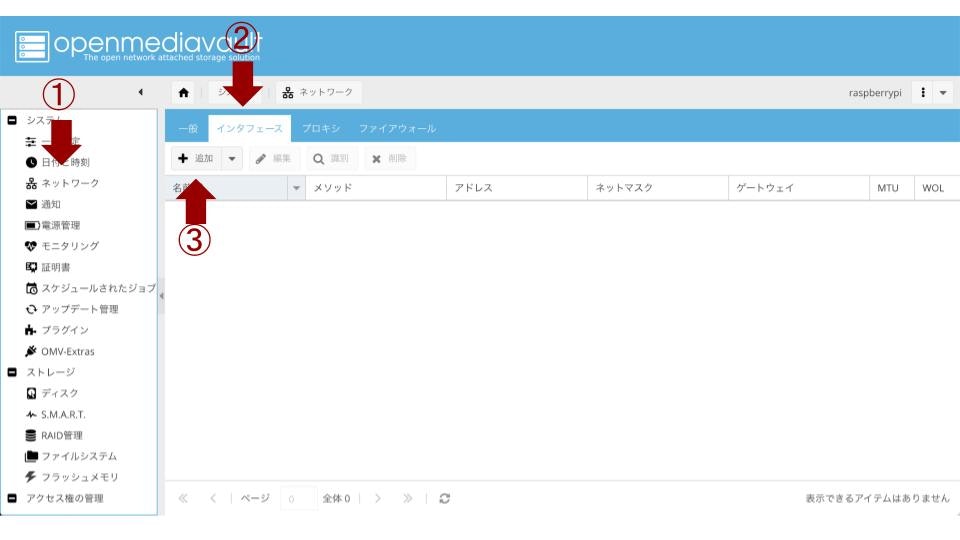Click the 編集 edit button
This screenshot has height=540, width=960.
click(274, 159)
